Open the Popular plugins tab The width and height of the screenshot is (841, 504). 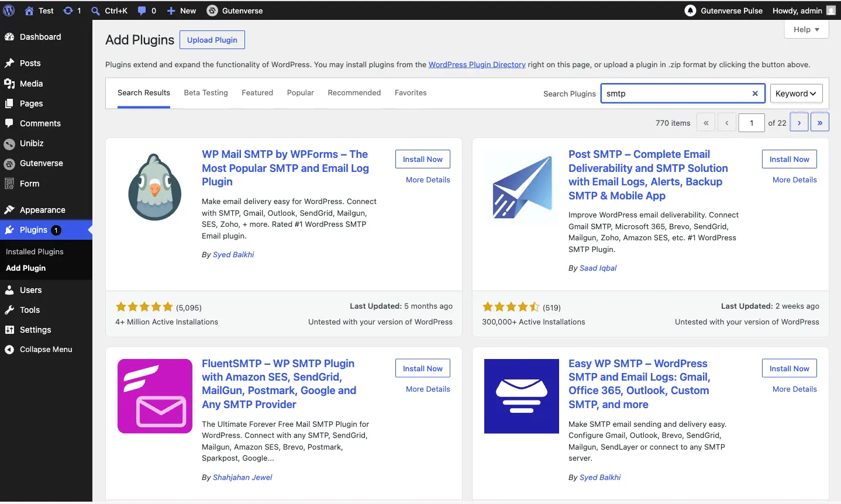coord(301,93)
